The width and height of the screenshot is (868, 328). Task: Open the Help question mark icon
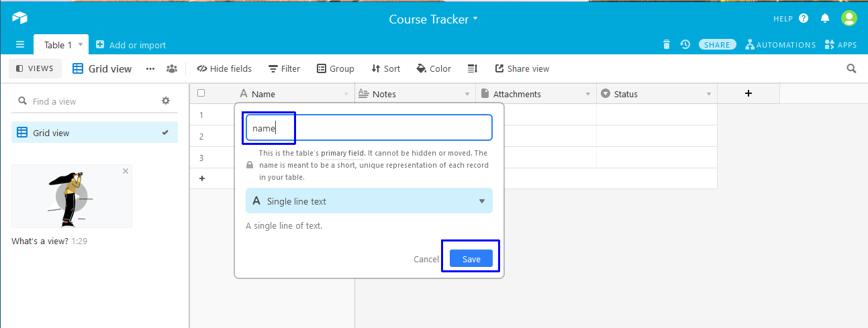click(x=804, y=19)
